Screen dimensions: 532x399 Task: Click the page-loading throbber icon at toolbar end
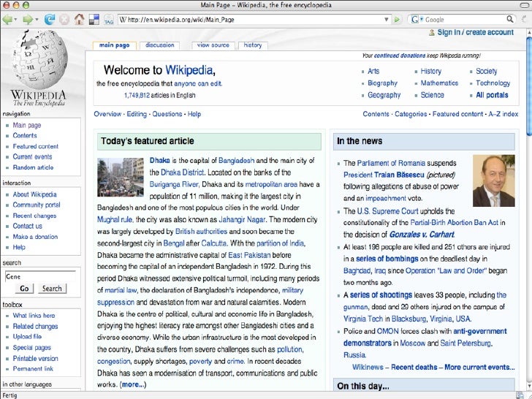[x=525, y=19]
